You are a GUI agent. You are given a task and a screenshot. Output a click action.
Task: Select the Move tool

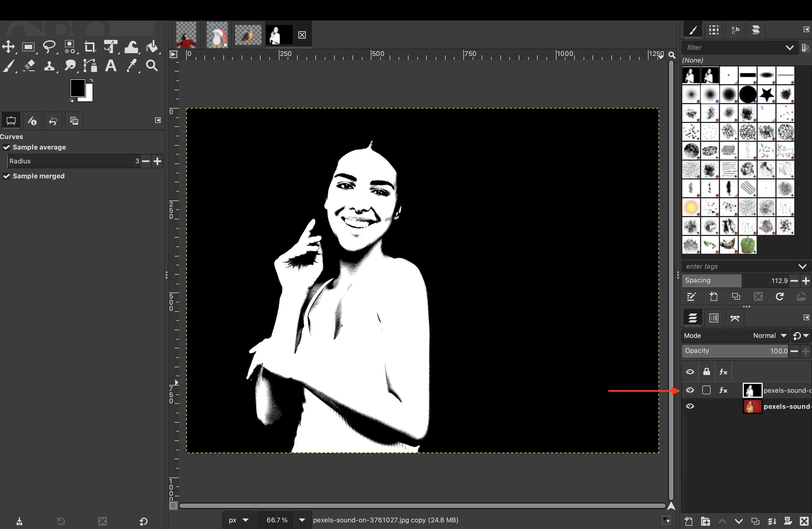point(9,47)
